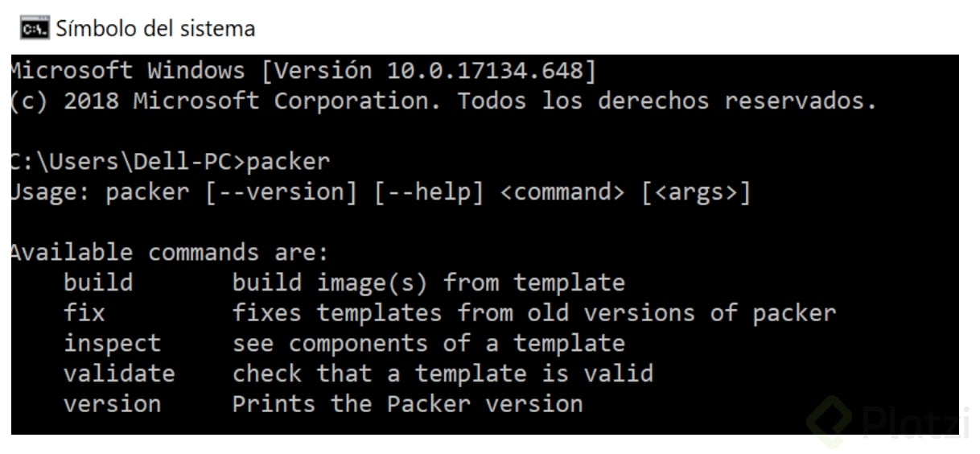Select the inspect command name
Image resolution: width=980 pixels, height=454 pixels.
[x=113, y=344]
